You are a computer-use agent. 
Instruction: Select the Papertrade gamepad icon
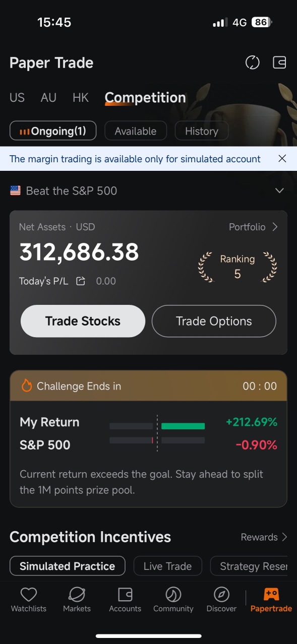271,595
